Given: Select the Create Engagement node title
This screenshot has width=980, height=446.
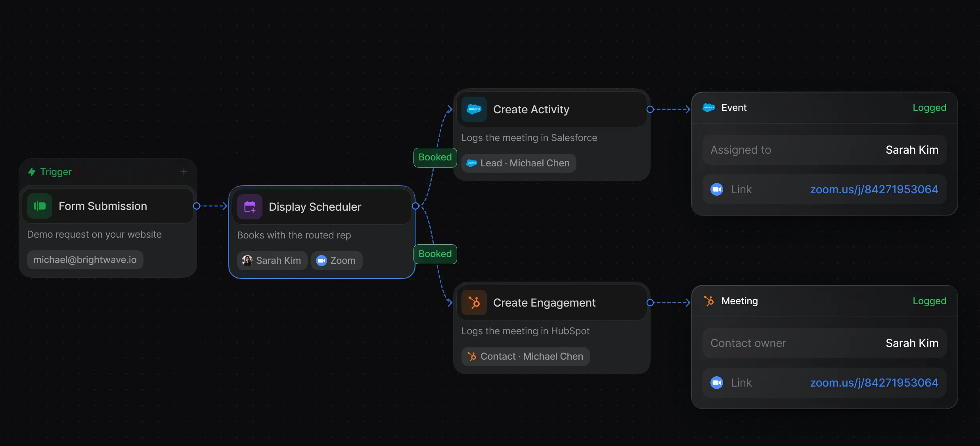Looking at the screenshot, I should click(x=544, y=303).
